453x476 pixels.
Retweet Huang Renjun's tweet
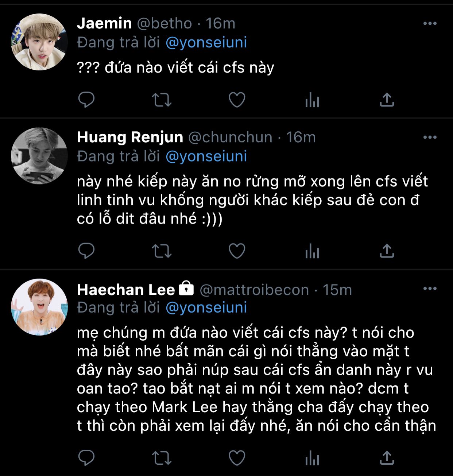(162, 251)
